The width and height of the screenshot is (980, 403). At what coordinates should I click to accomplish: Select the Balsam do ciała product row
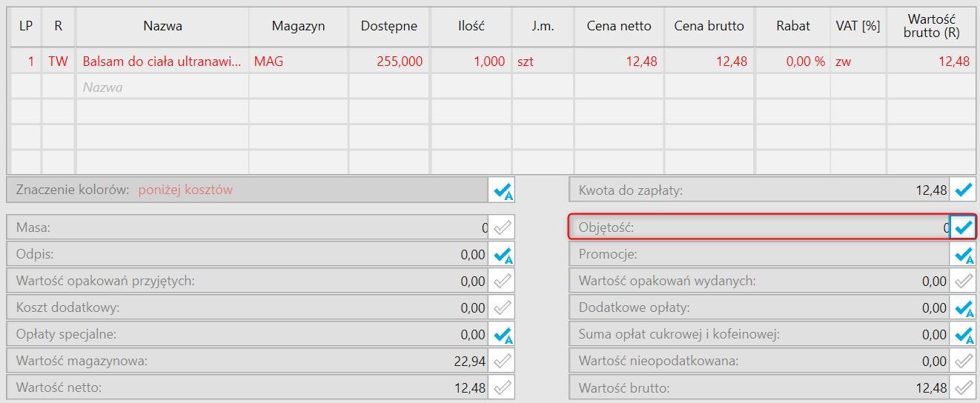coord(162,62)
